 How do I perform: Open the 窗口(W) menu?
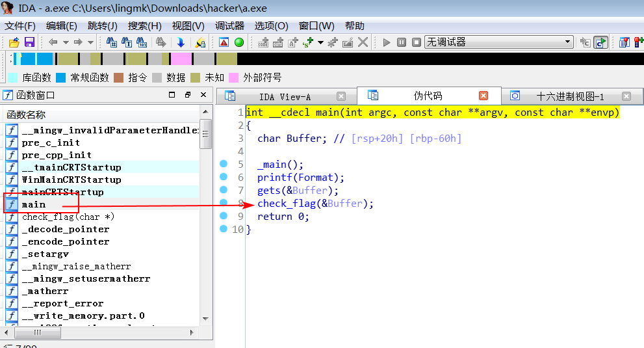pyautogui.click(x=316, y=26)
